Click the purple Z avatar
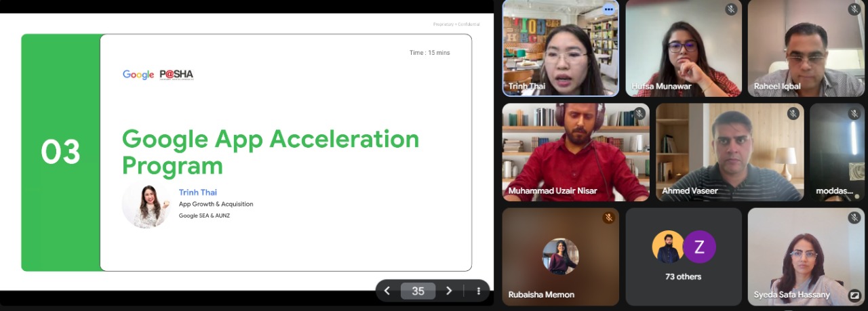 [699, 247]
